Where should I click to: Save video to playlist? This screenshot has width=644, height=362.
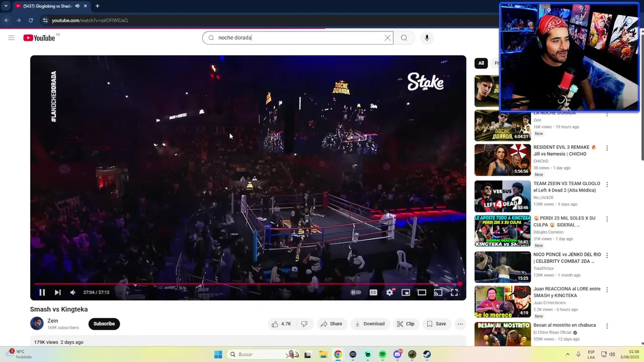(x=436, y=324)
